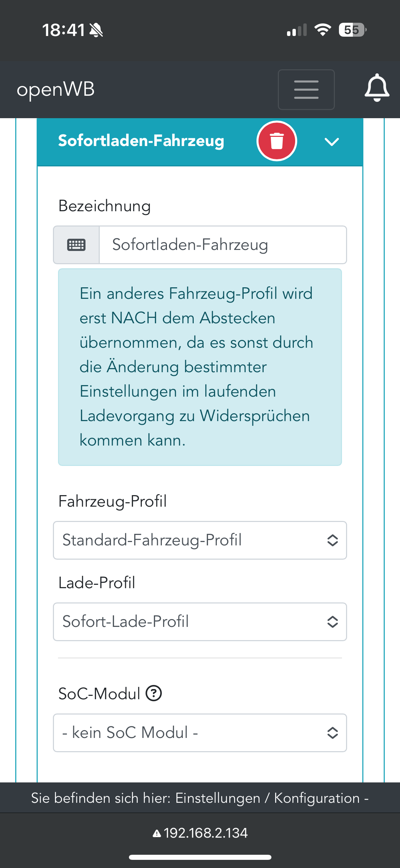Collapse the Sofortladen-Fahrzeug card with the chevron
400x868 pixels.
tap(331, 142)
